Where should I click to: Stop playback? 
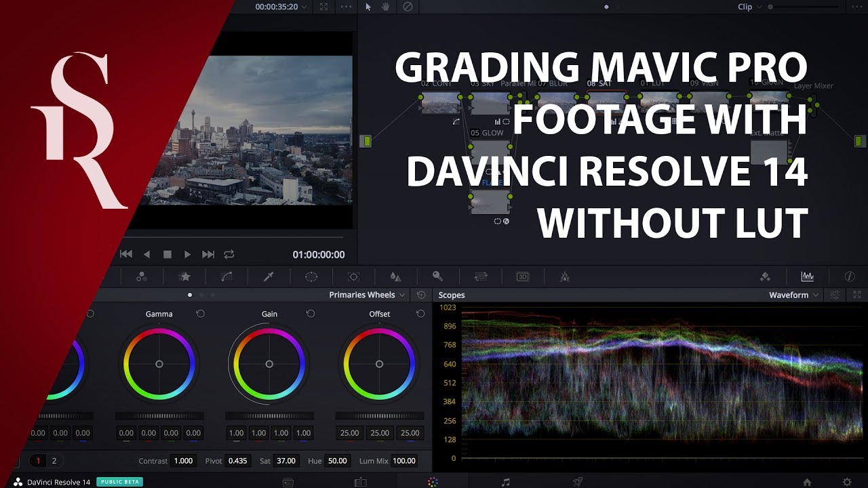click(x=167, y=254)
